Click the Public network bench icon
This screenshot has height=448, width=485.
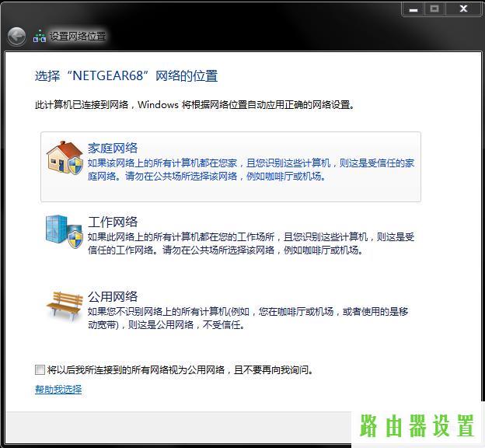tap(64, 306)
